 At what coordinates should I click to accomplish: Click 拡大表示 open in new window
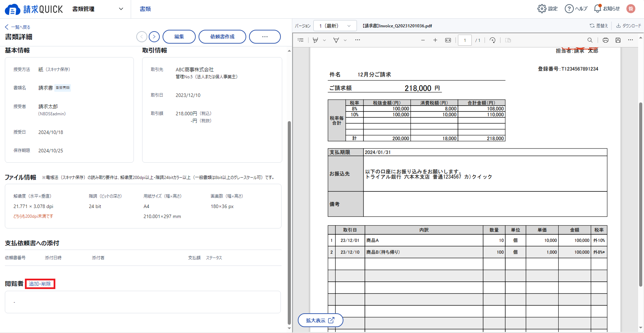tap(320, 320)
